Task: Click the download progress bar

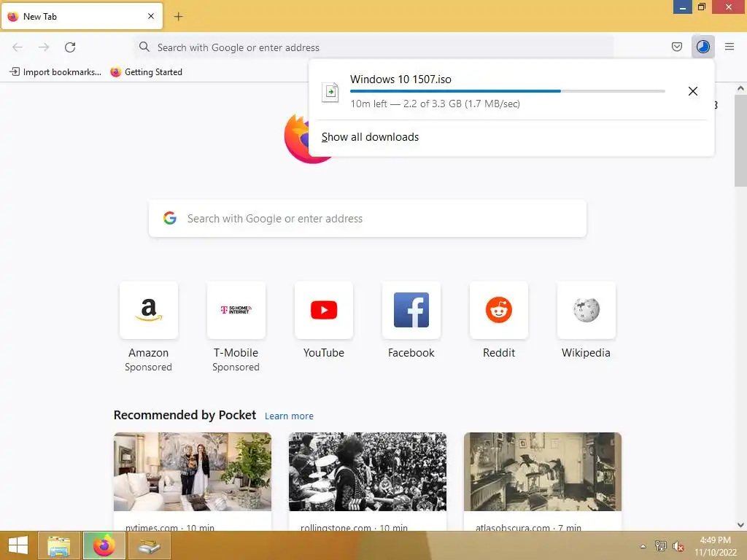Action: 508,91
